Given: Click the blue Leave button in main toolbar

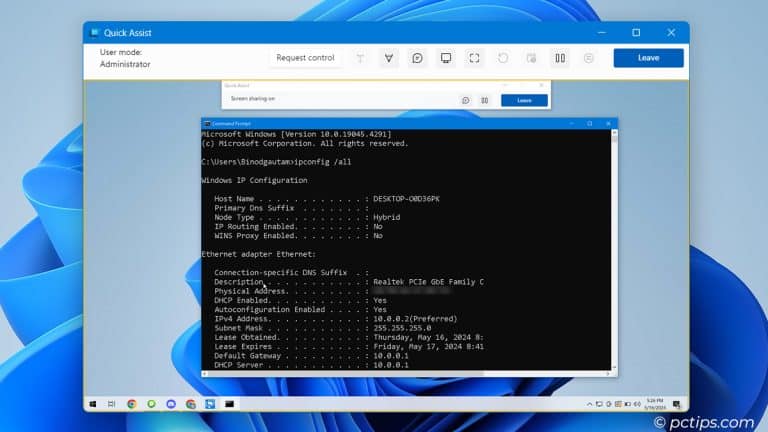Looking at the screenshot, I should [x=648, y=58].
